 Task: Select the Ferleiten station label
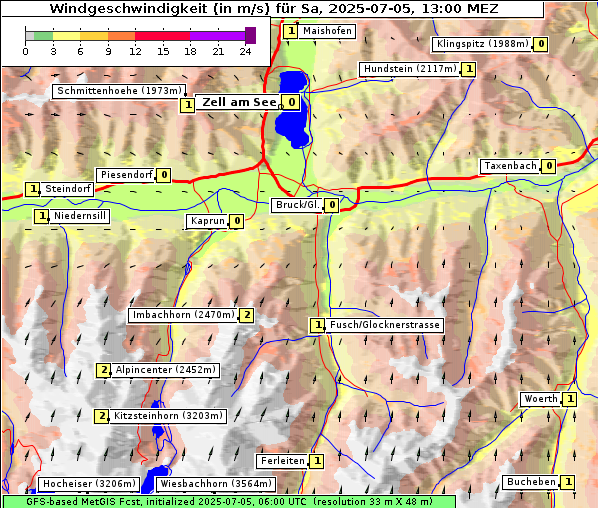(x=283, y=461)
